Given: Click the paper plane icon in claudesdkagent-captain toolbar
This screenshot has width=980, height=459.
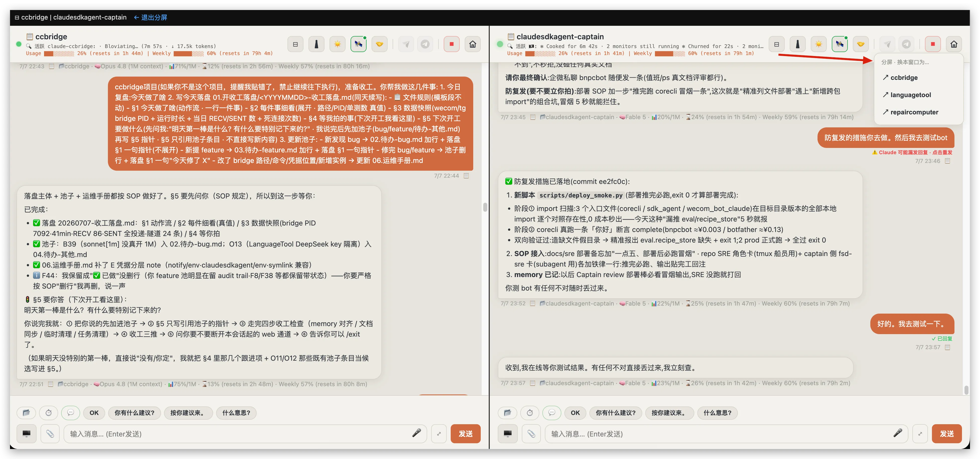Looking at the screenshot, I should tap(887, 45).
